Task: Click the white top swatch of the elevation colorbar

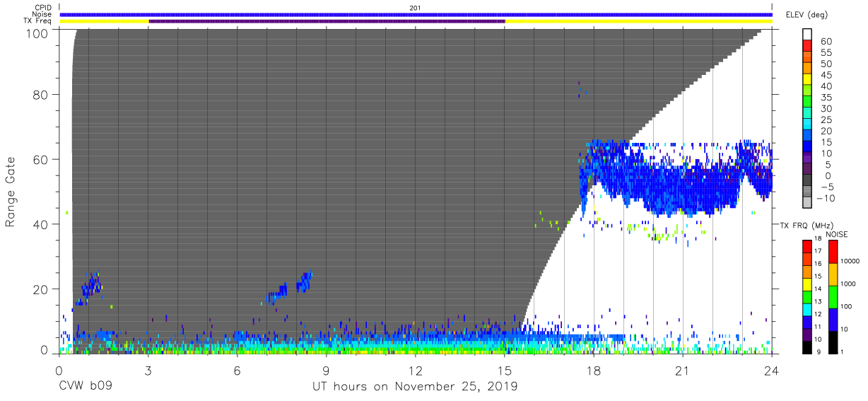Action: point(809,34)
